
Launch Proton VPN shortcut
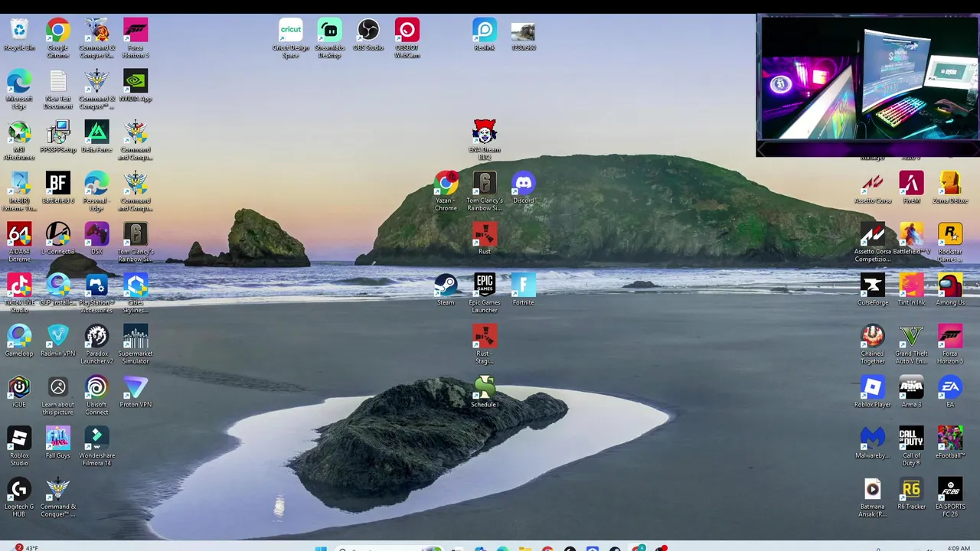pyautogui.click(x=136, y=392)
